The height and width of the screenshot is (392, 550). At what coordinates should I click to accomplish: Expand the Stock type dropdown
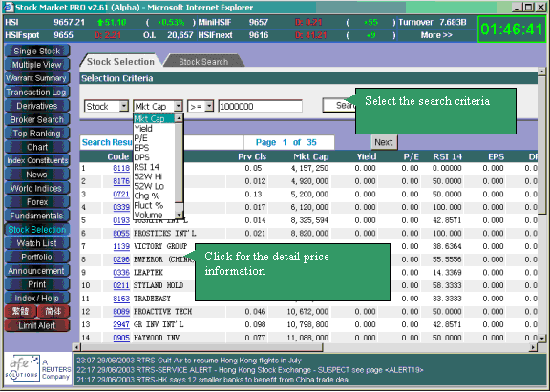point(124,106)
